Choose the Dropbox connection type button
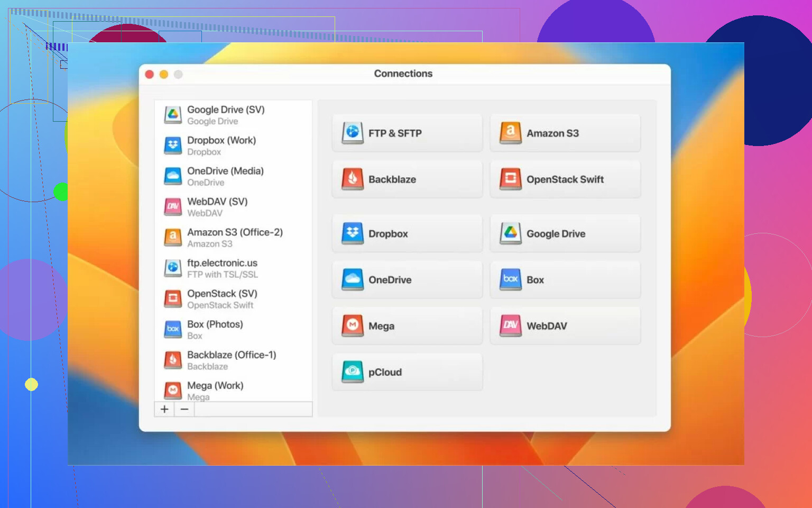The image size is (812, 508). [407, 233]
